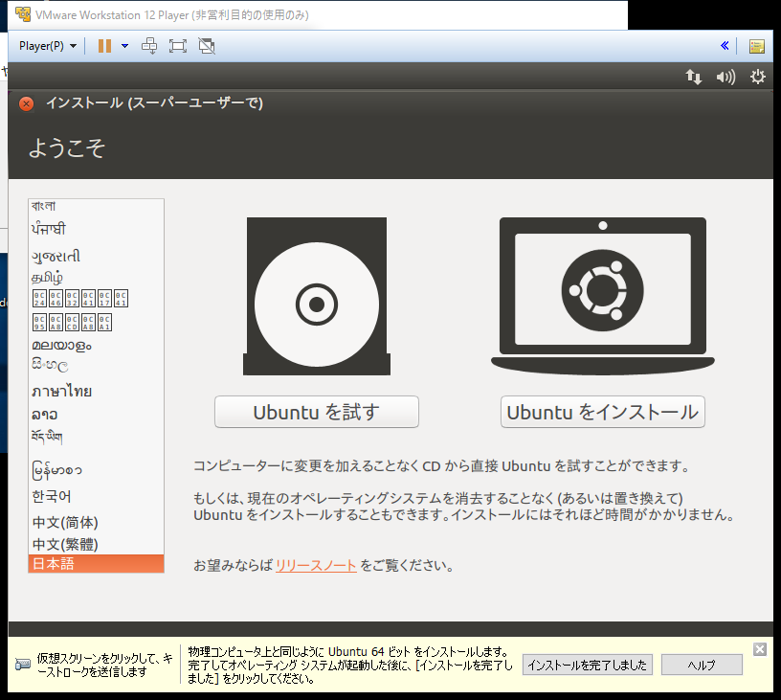Click the CD disc illustration
The image size is (781, 700).
316,297
